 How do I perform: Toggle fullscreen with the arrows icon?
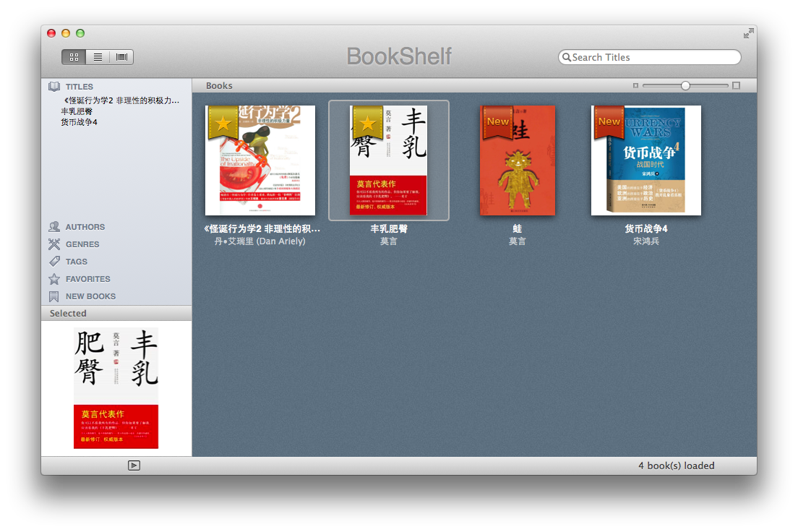[x=748, y=33]
